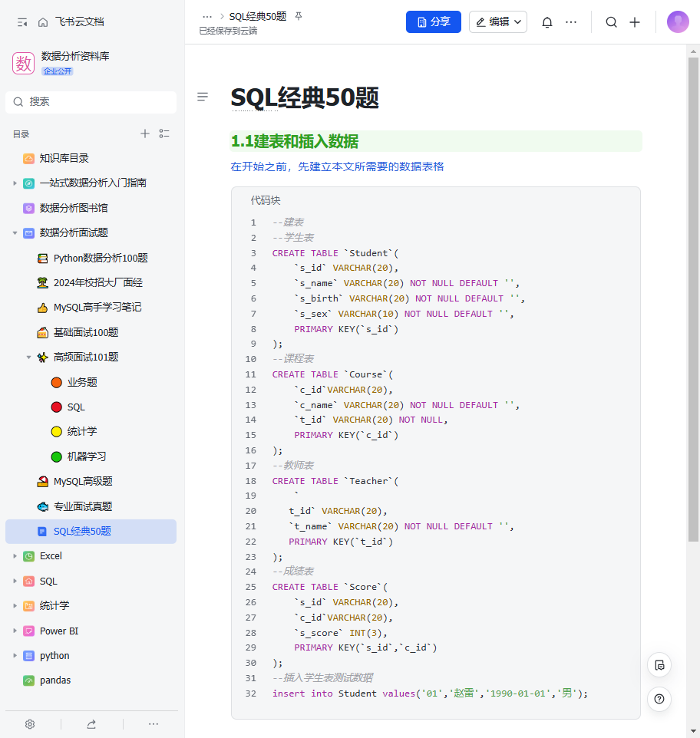The image size is (700, 738).
Task: Collapse the 高频面试101题 section
Action: tap(29, 357)
